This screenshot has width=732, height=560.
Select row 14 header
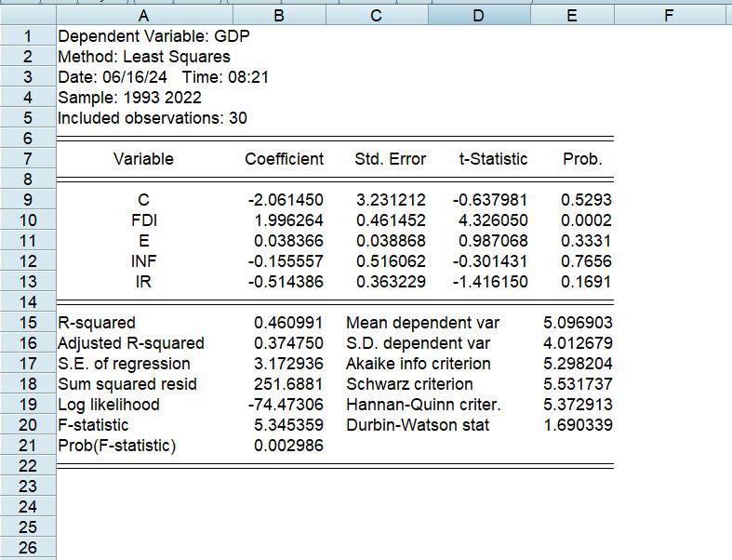(28, 301)
